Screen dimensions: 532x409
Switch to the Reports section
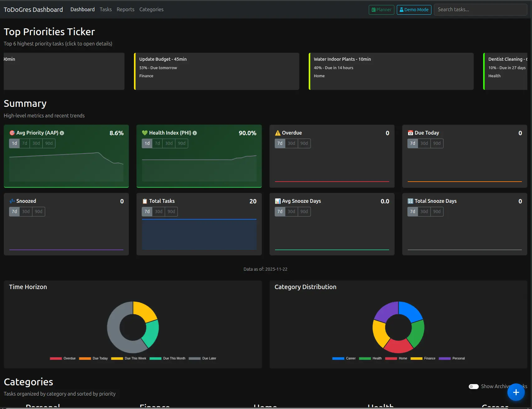click(x=126, y=9)
